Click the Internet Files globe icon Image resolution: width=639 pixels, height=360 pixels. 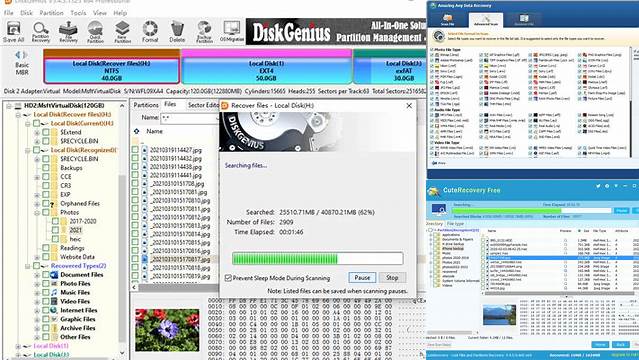click(x=54, y=310)
